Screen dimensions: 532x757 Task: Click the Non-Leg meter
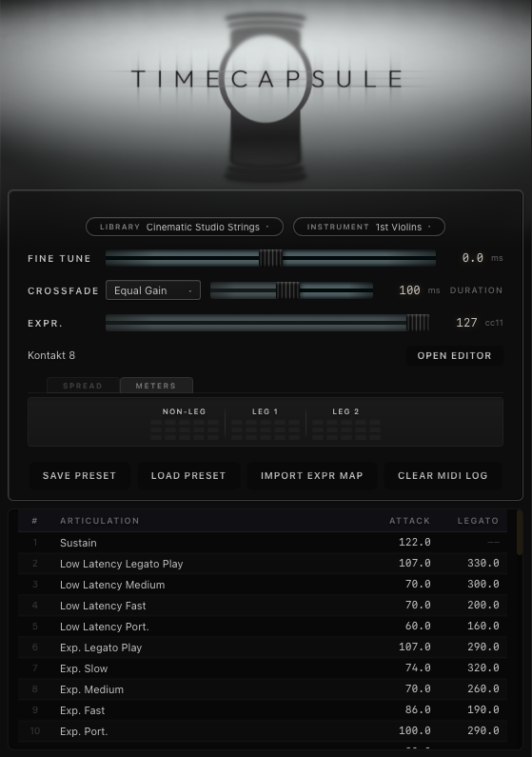(x=185, y=429)
